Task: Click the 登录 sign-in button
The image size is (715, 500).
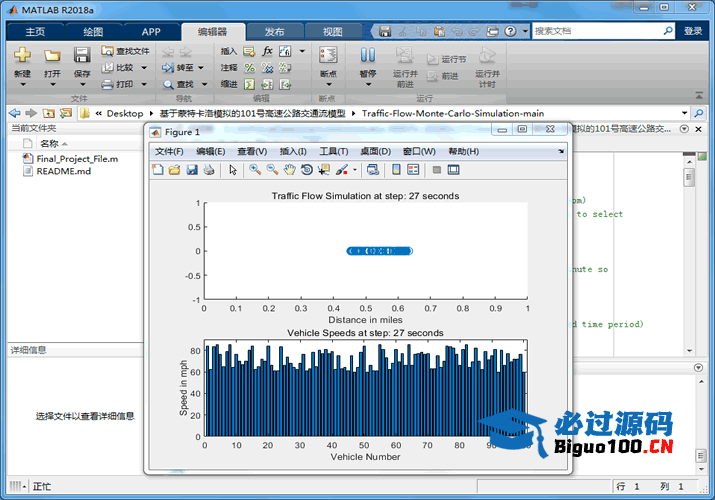Action: click(693, 31)
